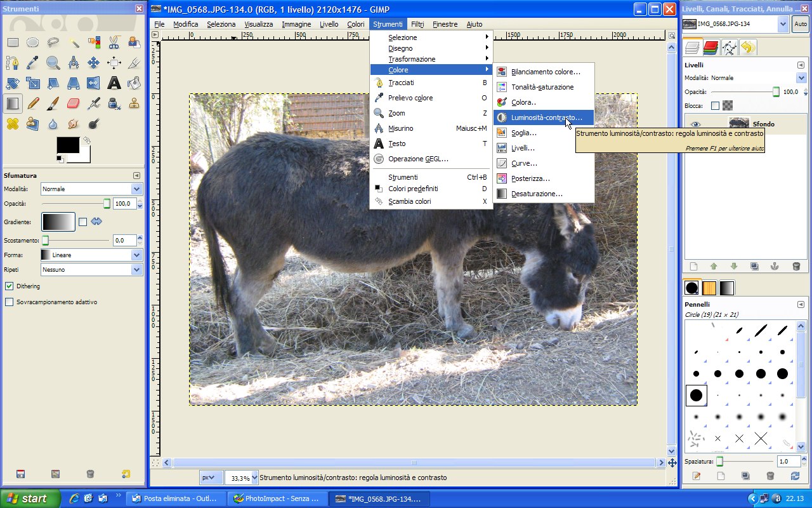This screenshot has width=812, height=508.
Task: Enable Sovracampionamento adattivo checkbox
Action: coord(9,302)
